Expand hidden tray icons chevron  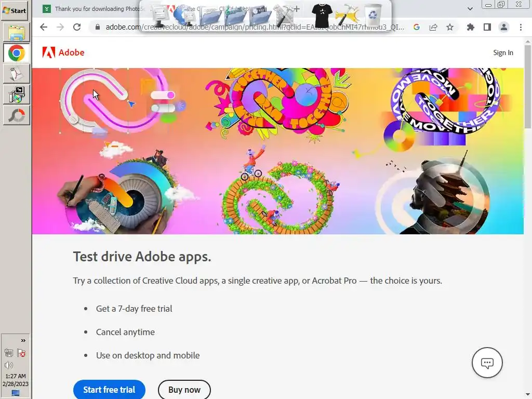tap(23, 341)
